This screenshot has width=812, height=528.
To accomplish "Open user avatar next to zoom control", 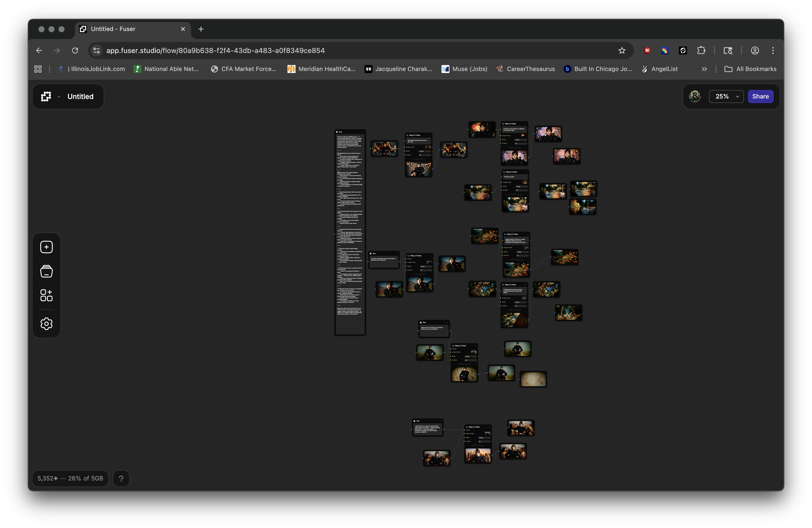I will click(x=695, y=96).
